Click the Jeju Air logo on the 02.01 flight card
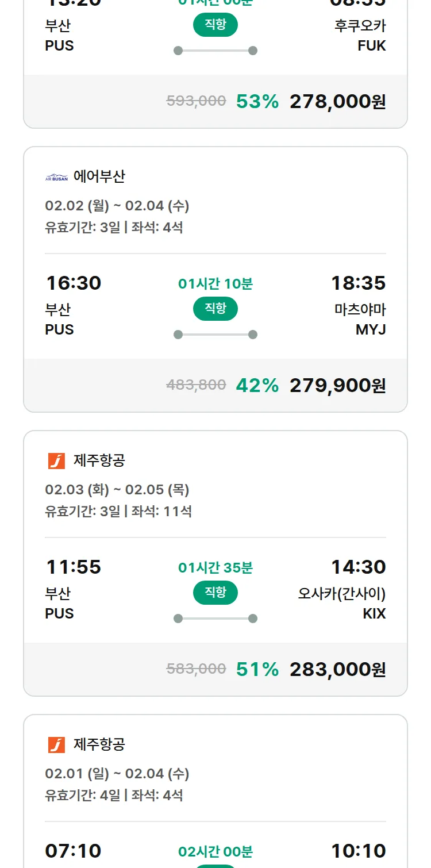431x868 pixels. click(56, 744)
